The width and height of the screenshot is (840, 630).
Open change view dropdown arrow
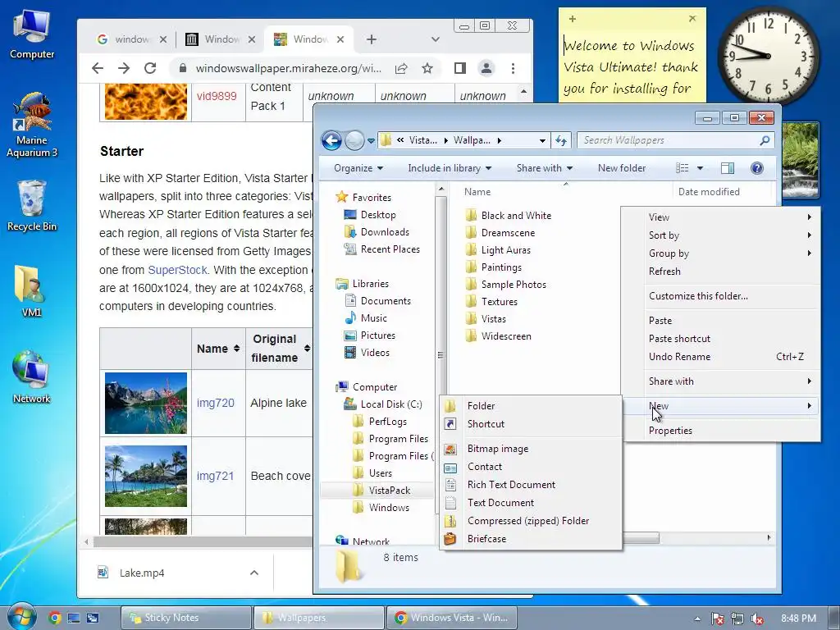point(700,168)
